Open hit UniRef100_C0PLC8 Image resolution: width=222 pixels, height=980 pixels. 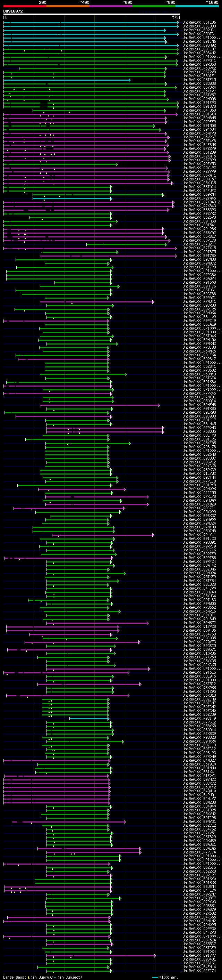coord(199,241)
